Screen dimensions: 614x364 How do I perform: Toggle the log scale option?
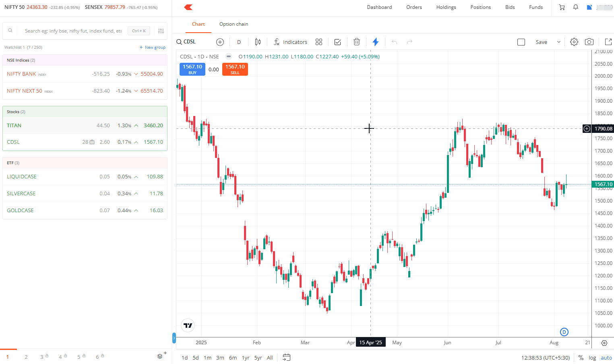(x=592, y=358)
